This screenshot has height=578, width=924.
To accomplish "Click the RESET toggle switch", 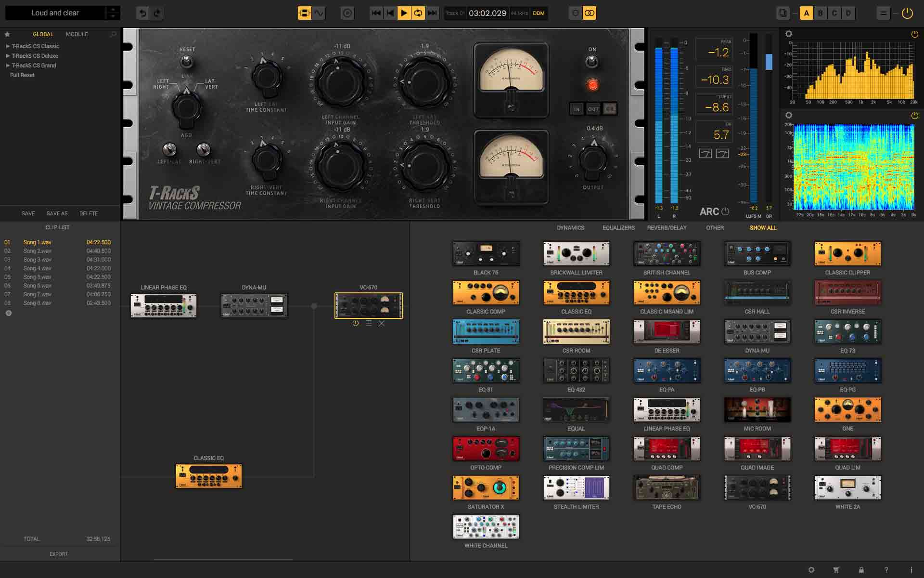I will pos(187,62).
